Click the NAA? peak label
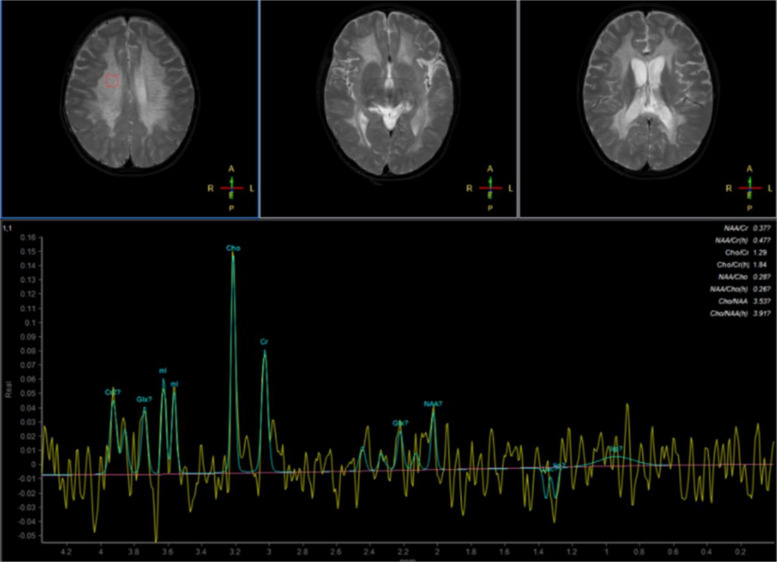The height and width of the screenshot is (562, 777). click(433, 404)
